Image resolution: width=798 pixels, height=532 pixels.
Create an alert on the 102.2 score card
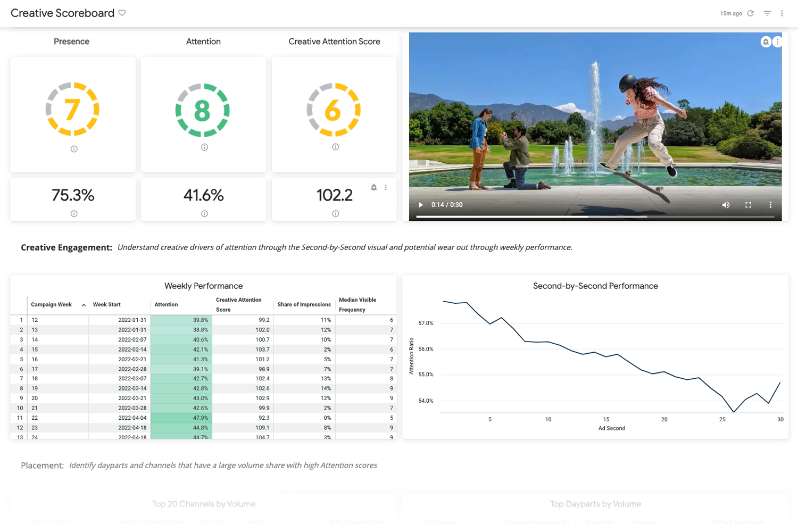pos(373,187)
